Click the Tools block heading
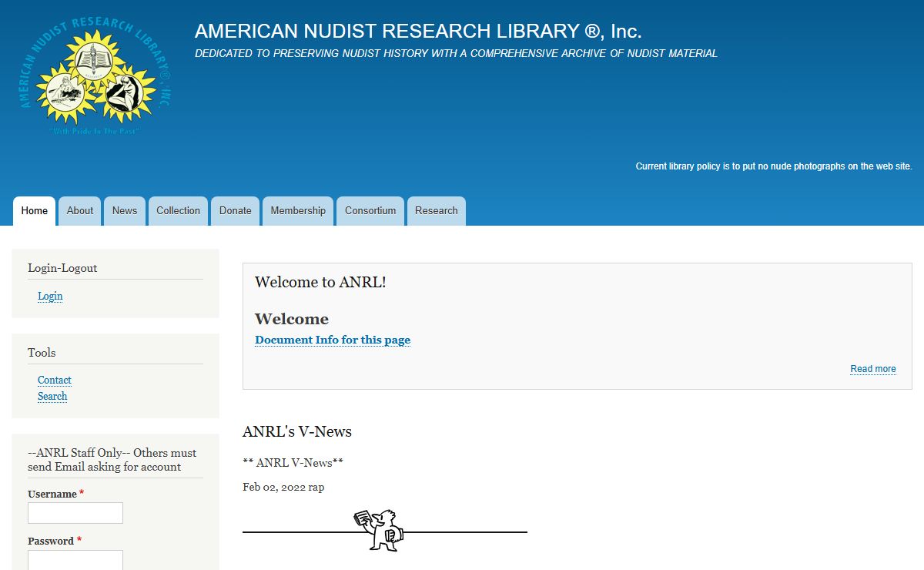 tap(42, 353)
